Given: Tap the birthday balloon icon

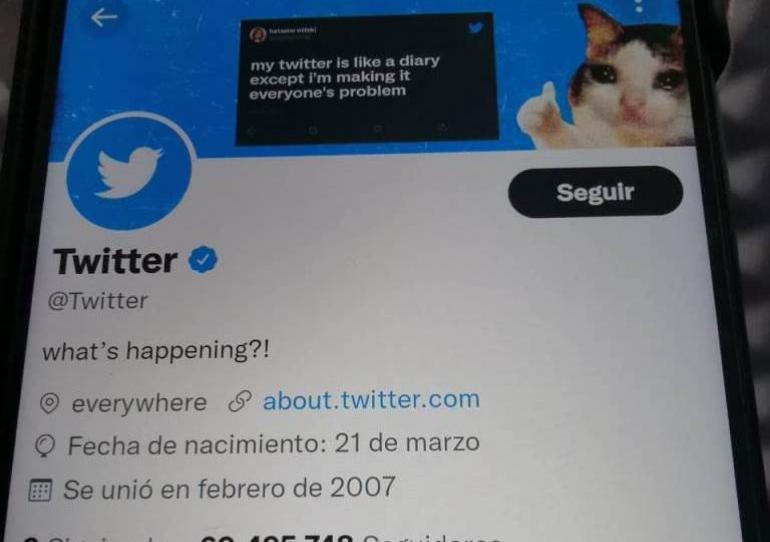Looking at the screenshot, I should [45, 446].
